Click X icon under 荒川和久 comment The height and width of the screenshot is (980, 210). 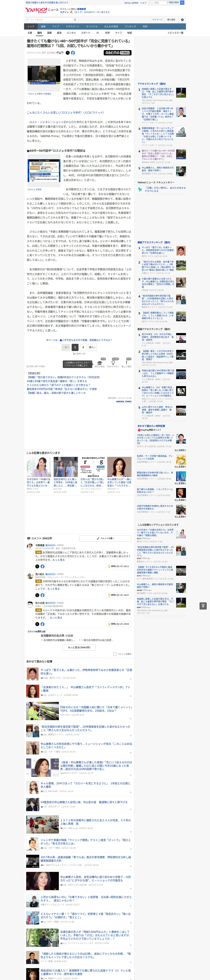point(37,595)
